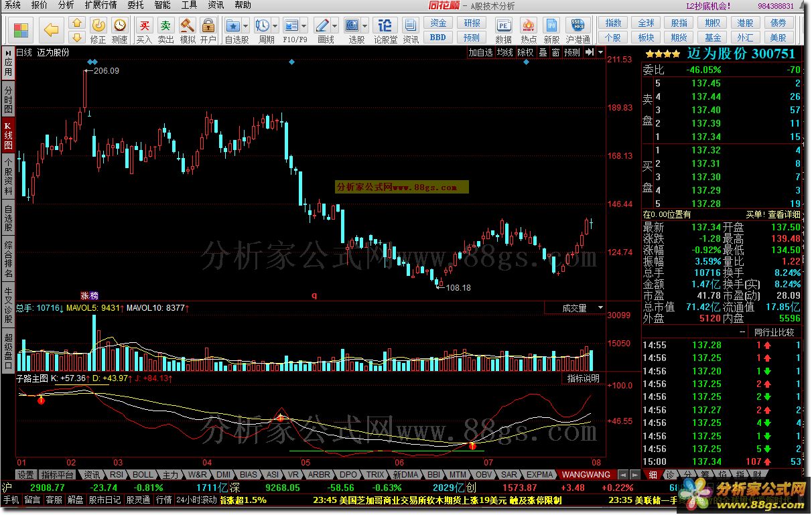Select the 分时图 sidebar tab
This screenshot has height=515, width=812.
point(8,100)
